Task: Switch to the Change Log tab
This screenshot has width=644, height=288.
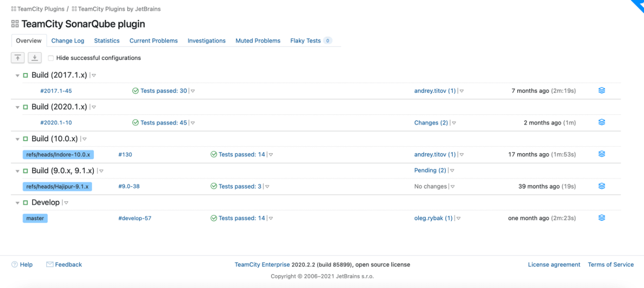Action: point(68,41)
